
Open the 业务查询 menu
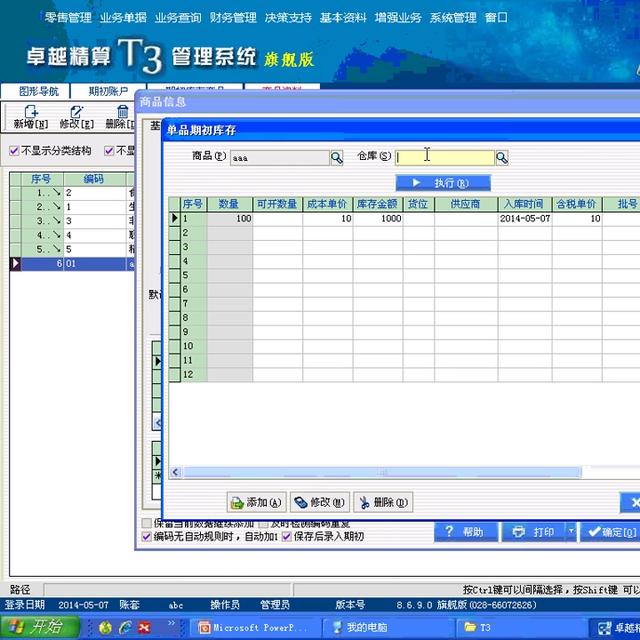coord(178,18)
